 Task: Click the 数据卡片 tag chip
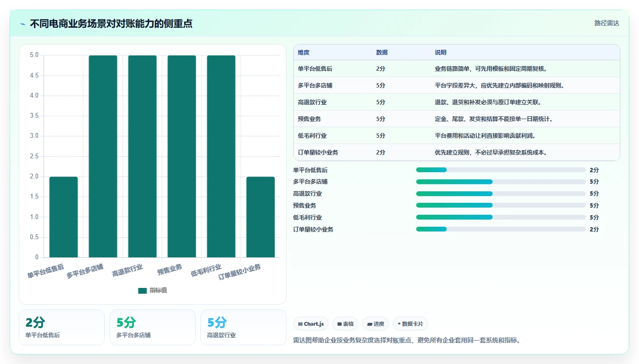(410, 324)
